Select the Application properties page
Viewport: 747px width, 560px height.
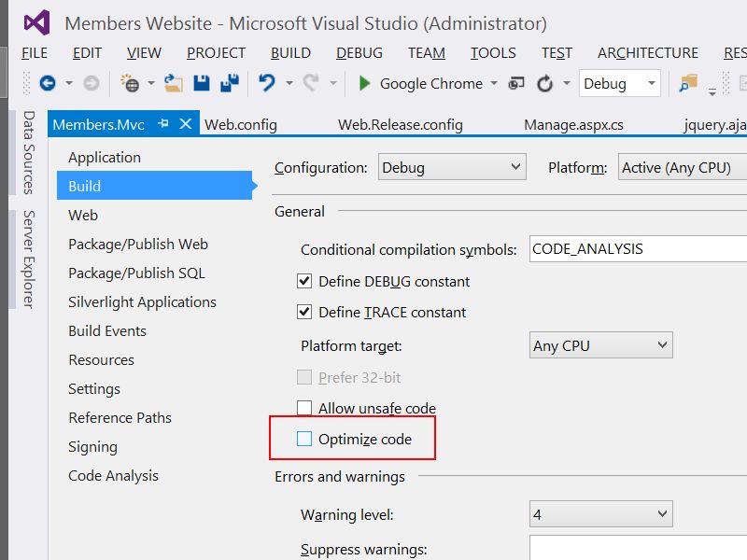point(105,158)
